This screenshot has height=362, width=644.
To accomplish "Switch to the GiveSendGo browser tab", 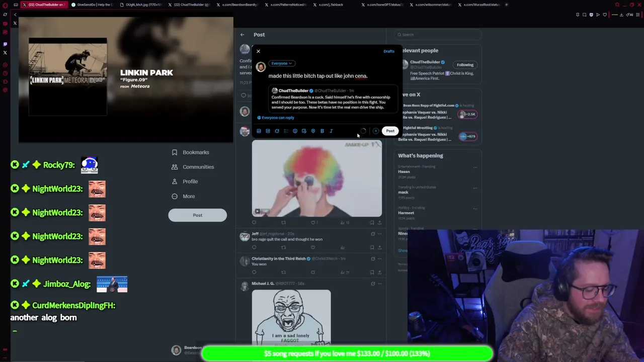I will 92,5.
